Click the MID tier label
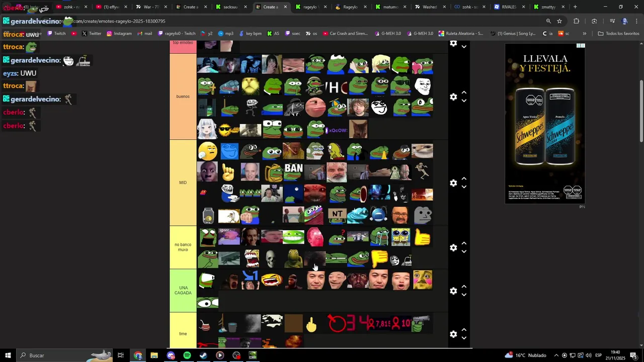 (183, 183)
